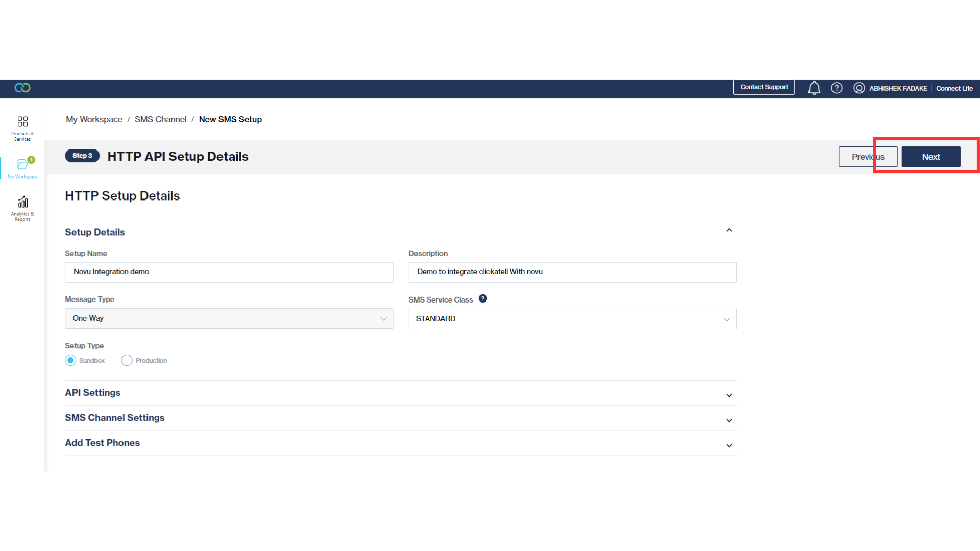Expand the API Settings section

729,395
